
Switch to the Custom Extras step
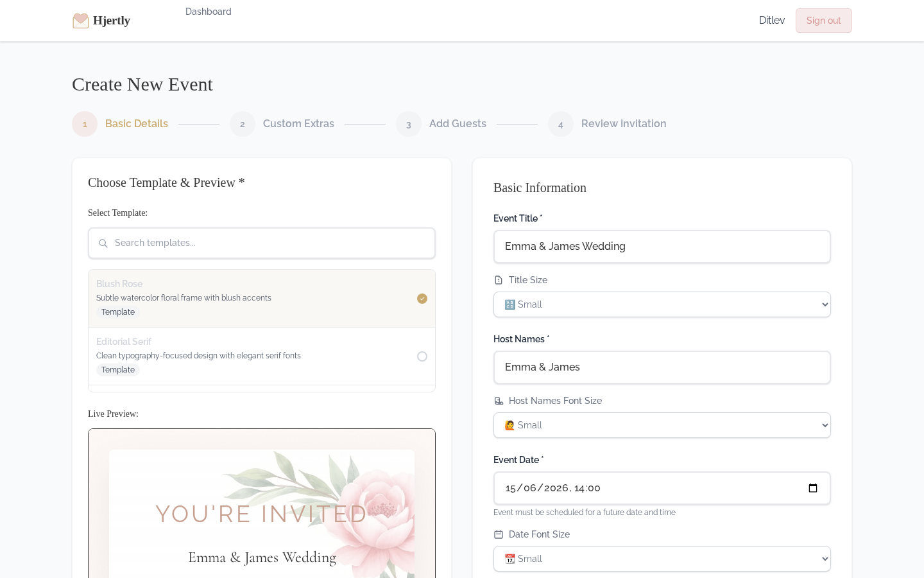pyautogui.click(x=298, y=124)
